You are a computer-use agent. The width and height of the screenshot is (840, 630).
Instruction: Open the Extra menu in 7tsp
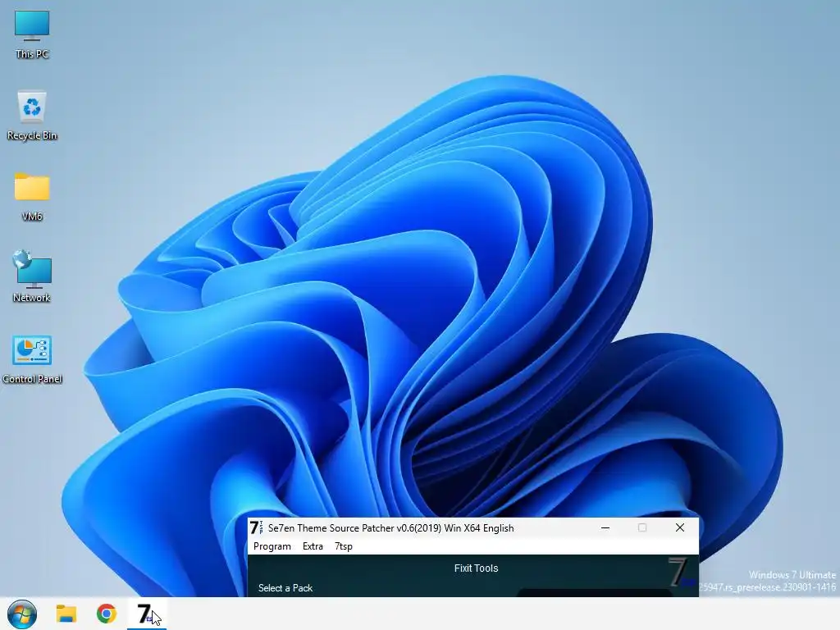click(x=313, y=546)
